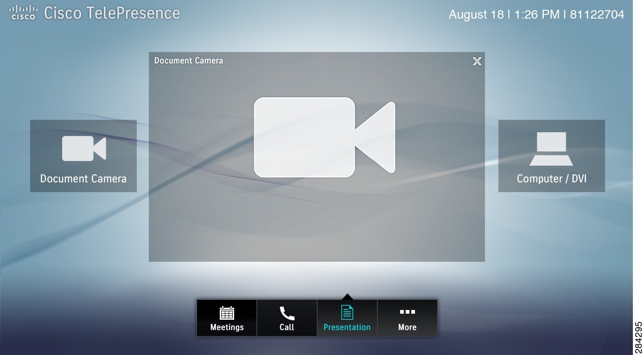This screenshot has height=355, width=644.
Task: Open the More menu tab
Action: pyautogui.click(x=408, y=318)
